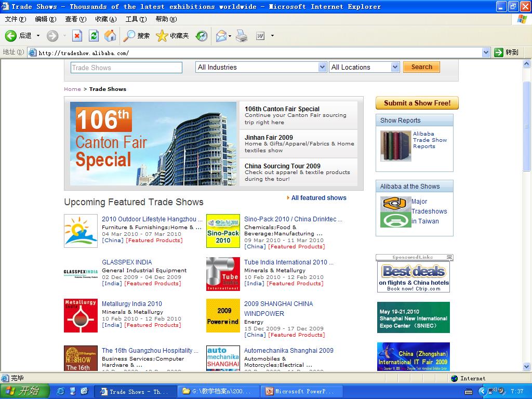Follow the Home breadcrumb link
This screenshot has width=532, height=399.
pos(73,89)
